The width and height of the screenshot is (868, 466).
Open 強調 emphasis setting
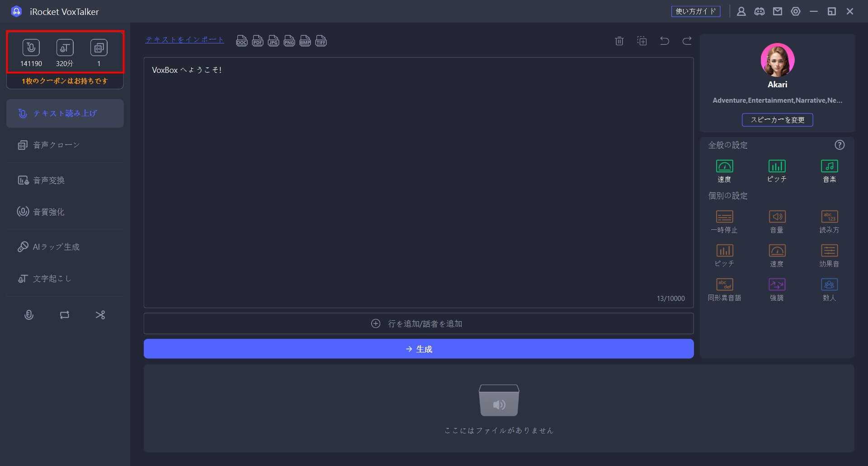click(x=777, y=290)
